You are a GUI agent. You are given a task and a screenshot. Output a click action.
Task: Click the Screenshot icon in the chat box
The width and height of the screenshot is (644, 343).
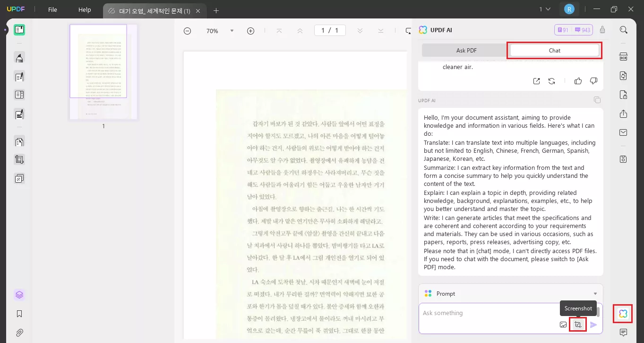pyautogui.click(x=577, y=325)
